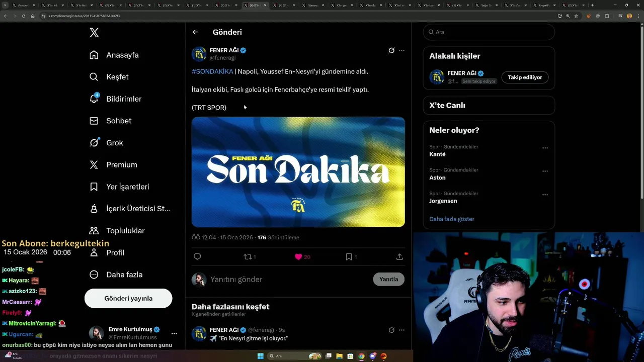This screenshot has height=362, width=644.
Task: Click the browser back arrow
Action: 6,16
